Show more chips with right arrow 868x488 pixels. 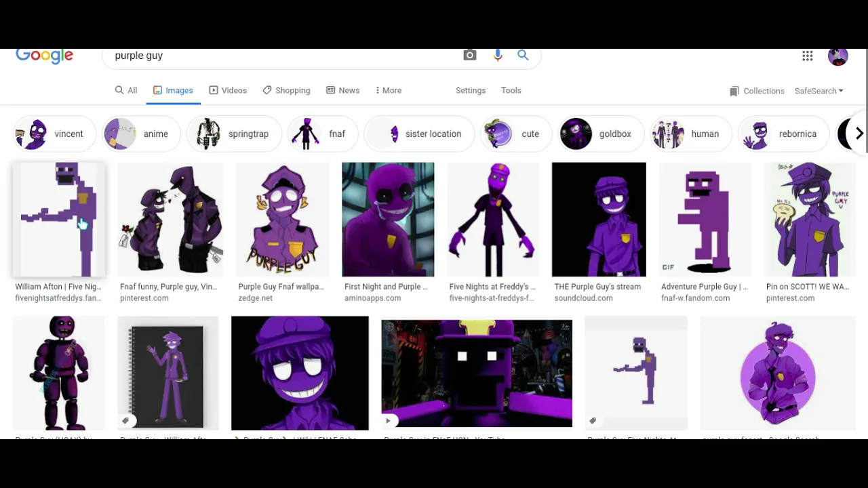point(859,134)
